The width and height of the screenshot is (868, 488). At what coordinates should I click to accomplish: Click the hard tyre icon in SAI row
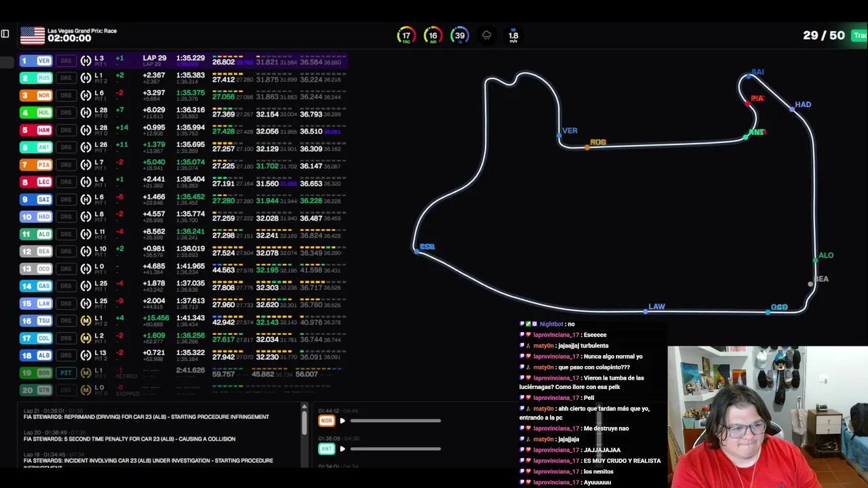tap(85, 199)
